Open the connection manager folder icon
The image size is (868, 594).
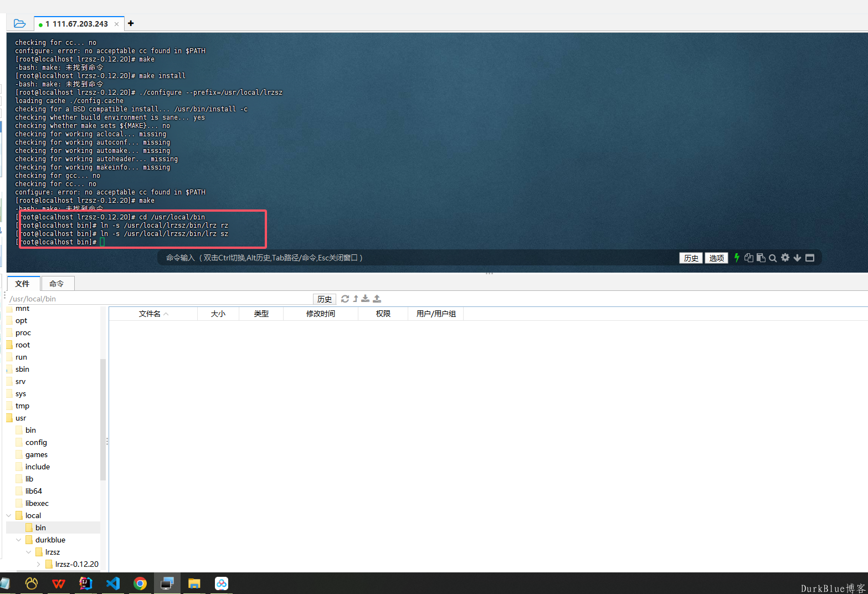tap(19, 23)
